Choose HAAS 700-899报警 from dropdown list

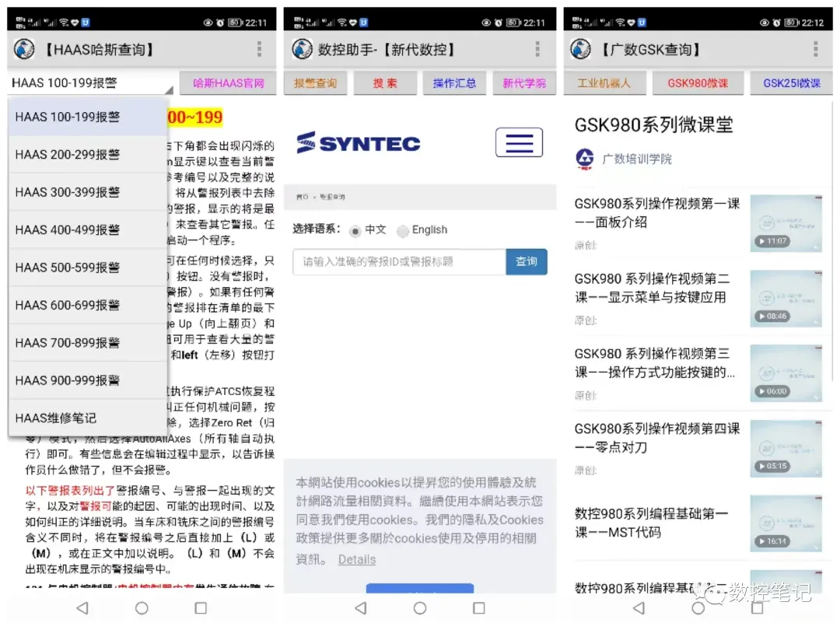tap(89, 342)
